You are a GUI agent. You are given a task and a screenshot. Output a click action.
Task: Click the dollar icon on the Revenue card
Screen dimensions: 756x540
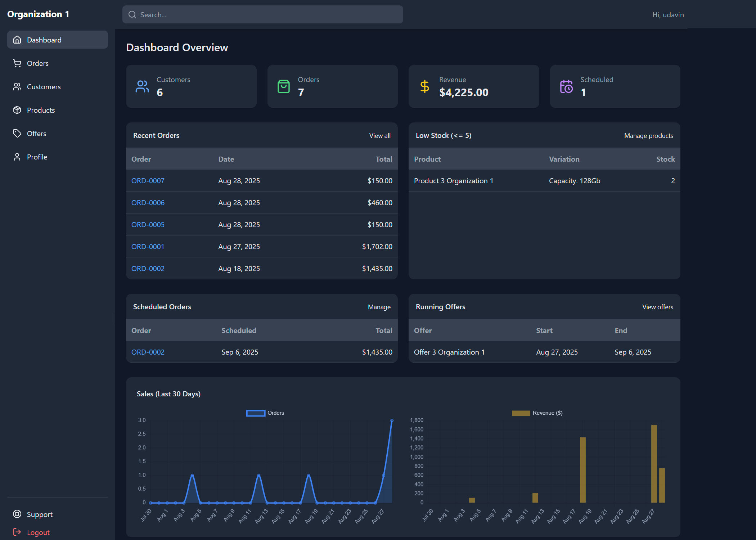(x=424, y=86)
